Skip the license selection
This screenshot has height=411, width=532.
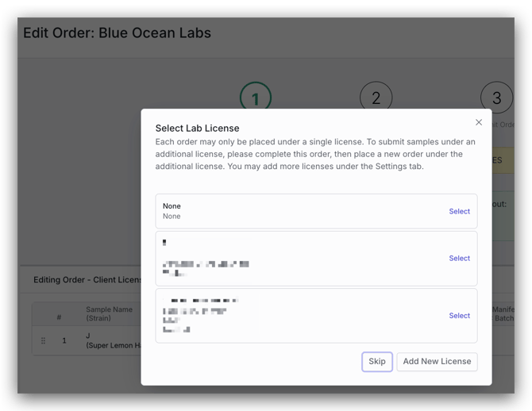377,362
